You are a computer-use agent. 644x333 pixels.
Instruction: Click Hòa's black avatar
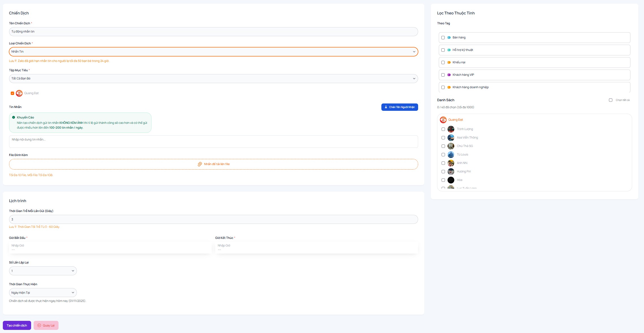click(x=451, y=180)
